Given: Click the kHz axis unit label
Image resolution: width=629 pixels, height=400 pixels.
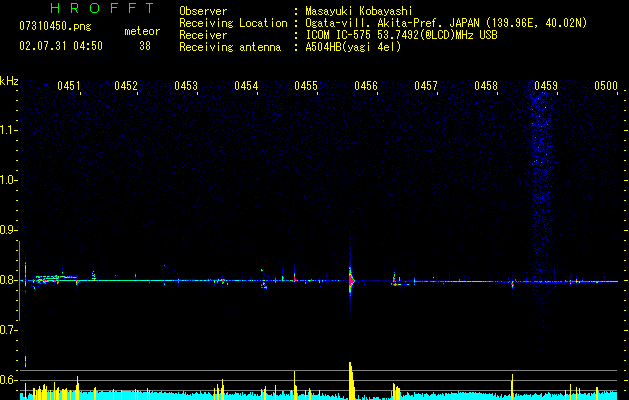Looking at the screenshot, I should [9, 81].
